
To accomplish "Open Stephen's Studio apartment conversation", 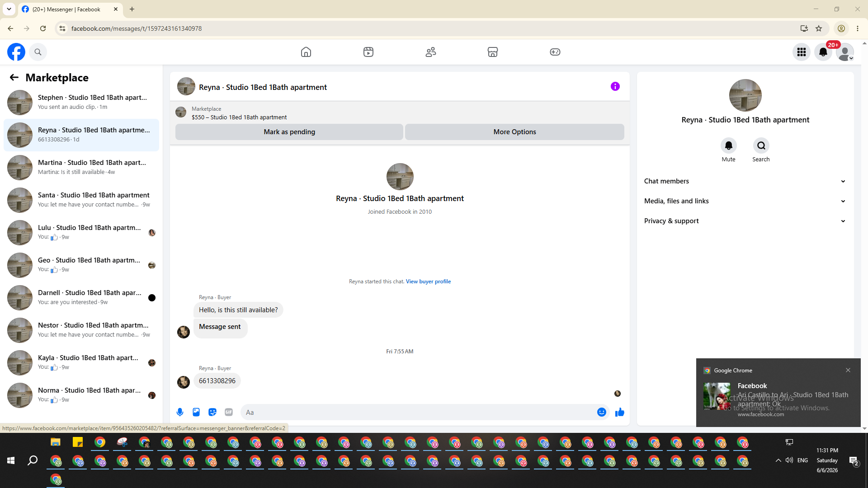I will (81, 102).
